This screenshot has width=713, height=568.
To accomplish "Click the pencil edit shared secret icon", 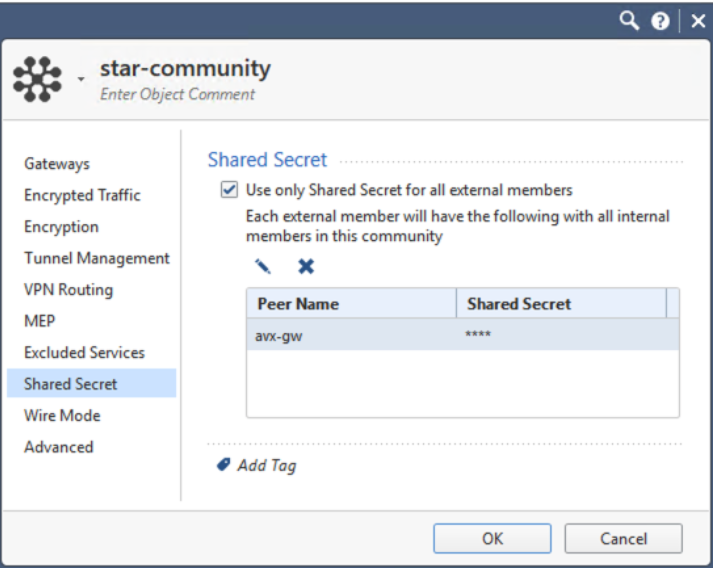I will pos(262,266).
